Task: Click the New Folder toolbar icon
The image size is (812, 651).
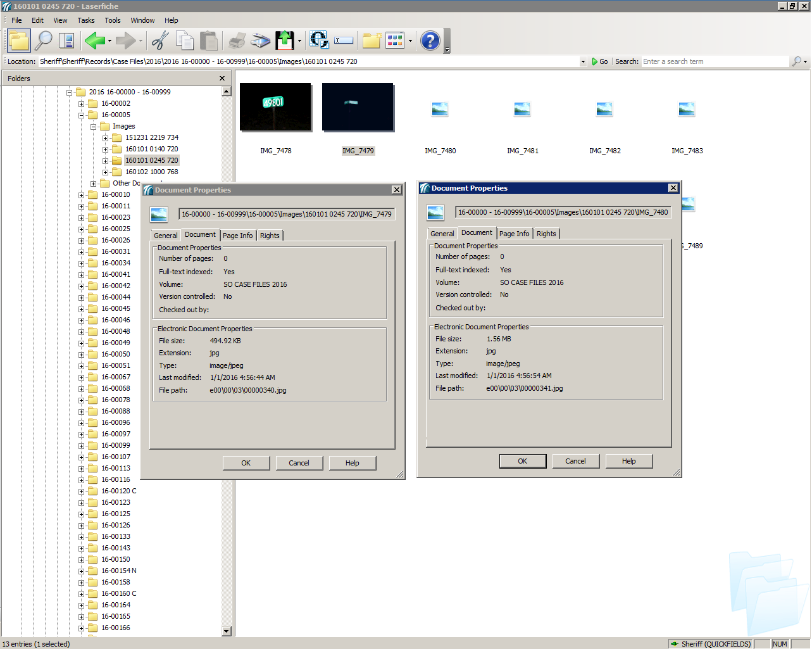Action: point(372,41)
